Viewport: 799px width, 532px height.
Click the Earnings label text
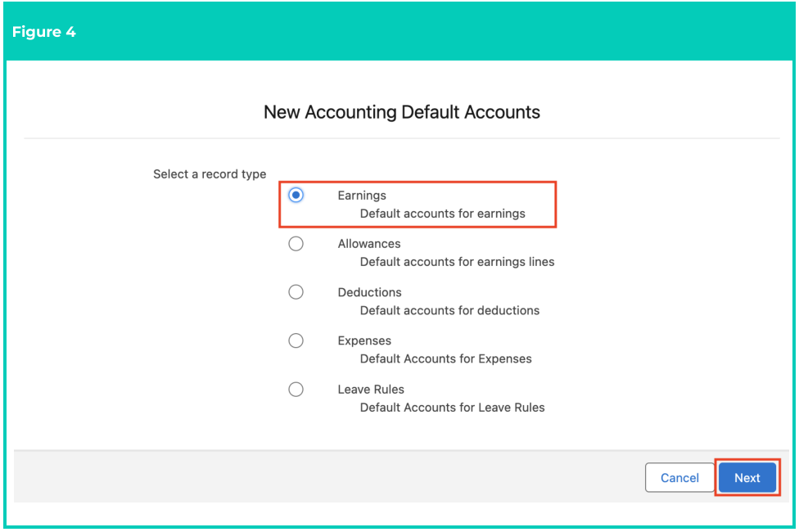[362, 195]
